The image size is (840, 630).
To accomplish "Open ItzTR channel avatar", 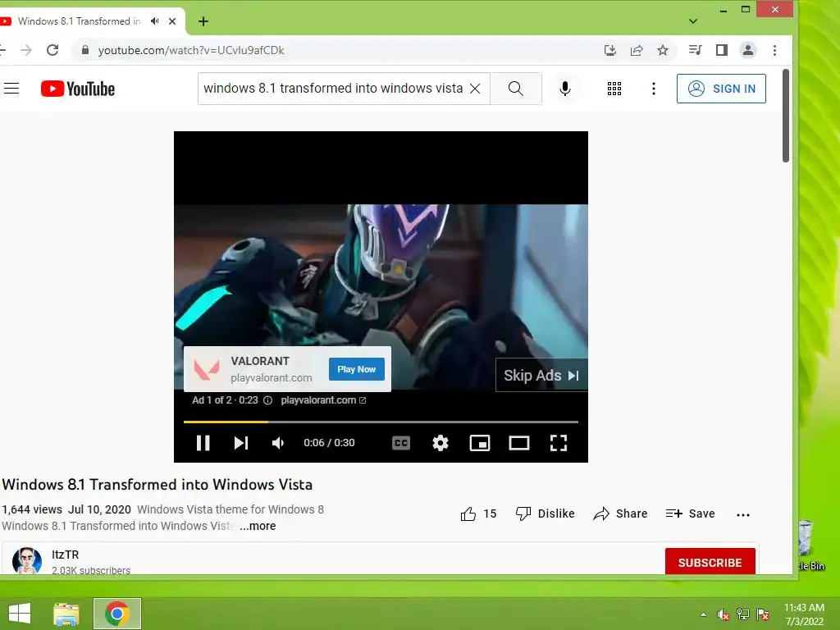I will [x=27, y=561].
